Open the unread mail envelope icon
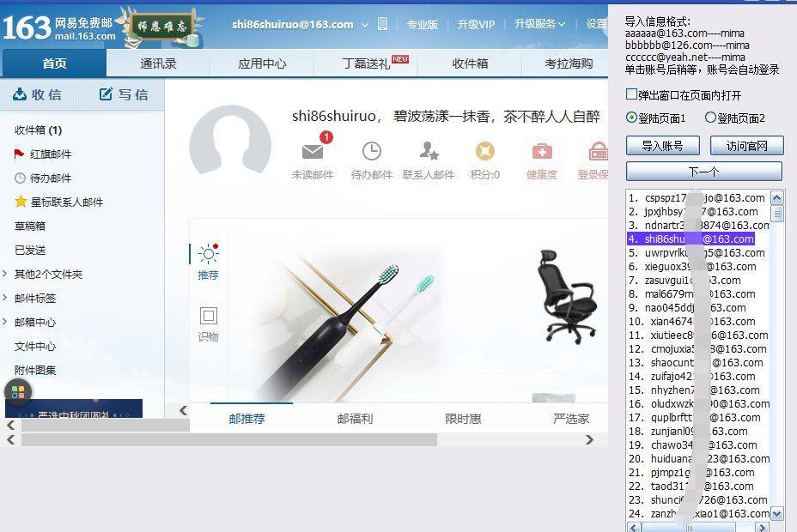The width and height of the screenshot is (797, 532). (313, 151)
